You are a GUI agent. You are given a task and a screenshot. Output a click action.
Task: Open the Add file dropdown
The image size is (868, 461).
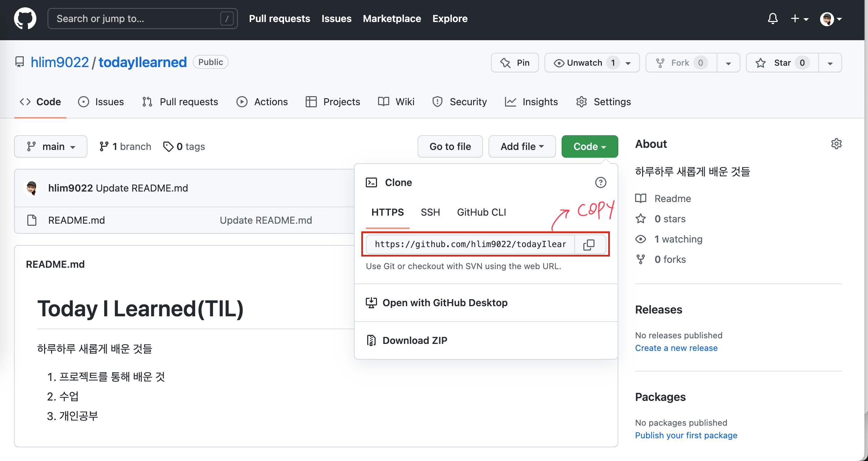click(522, 146)
